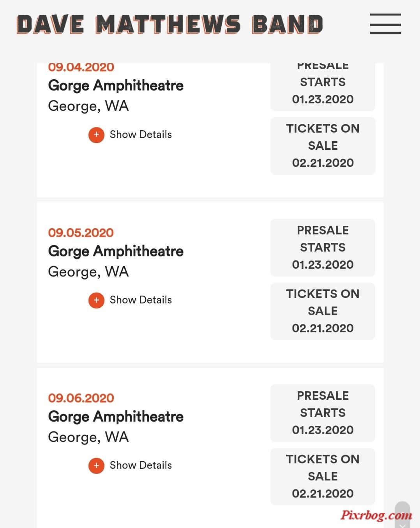
Task: Click the plus icon for 09.04.2020 show
Action: (x=96, y=135)
